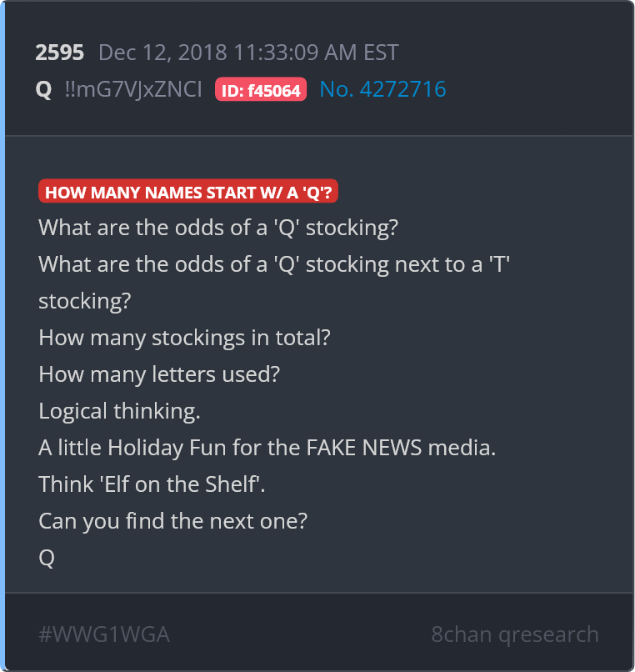Image resolution: width=635 pixels, height=672 pixels.
Task: Open post number 2595
Action: point(59,53)
